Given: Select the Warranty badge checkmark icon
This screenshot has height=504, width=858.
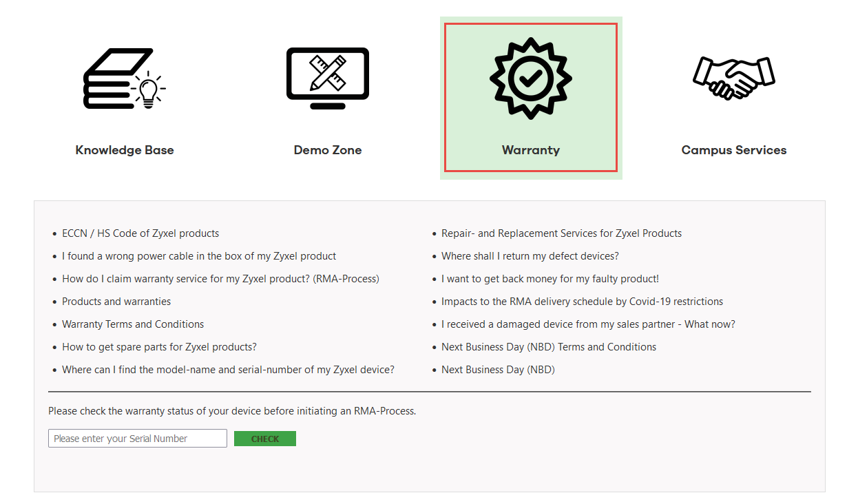Looking at the screenshot, I should (531, 78).
